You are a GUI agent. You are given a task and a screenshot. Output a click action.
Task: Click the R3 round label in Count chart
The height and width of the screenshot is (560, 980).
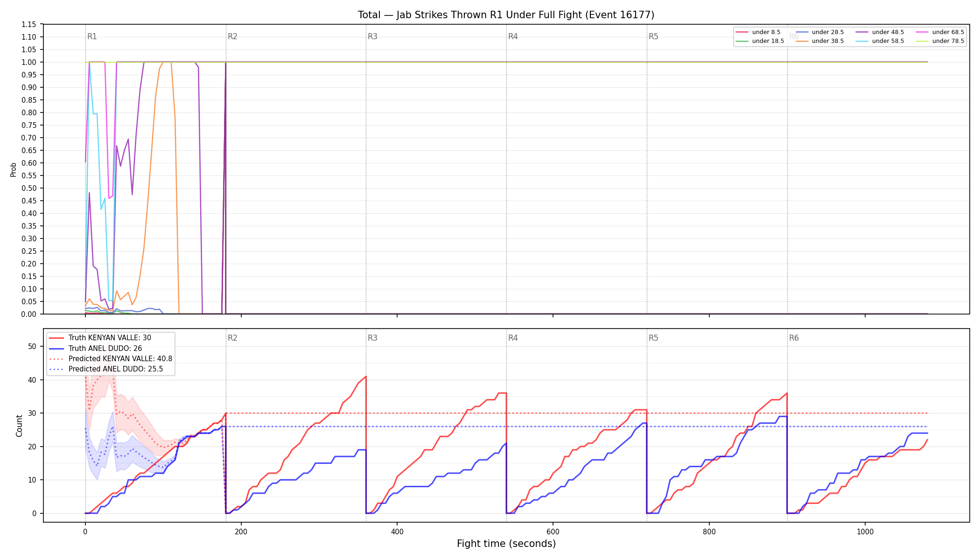click(x=372, y=338)
